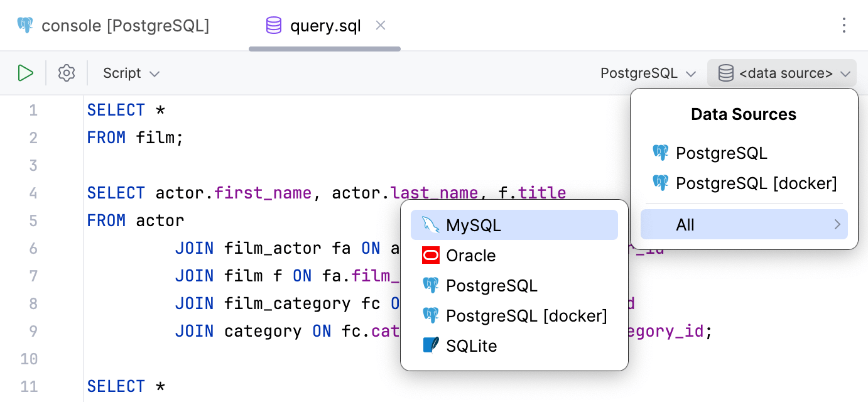
Task: Click line number 4 in the gutter
Action: (x=33, y=193)
